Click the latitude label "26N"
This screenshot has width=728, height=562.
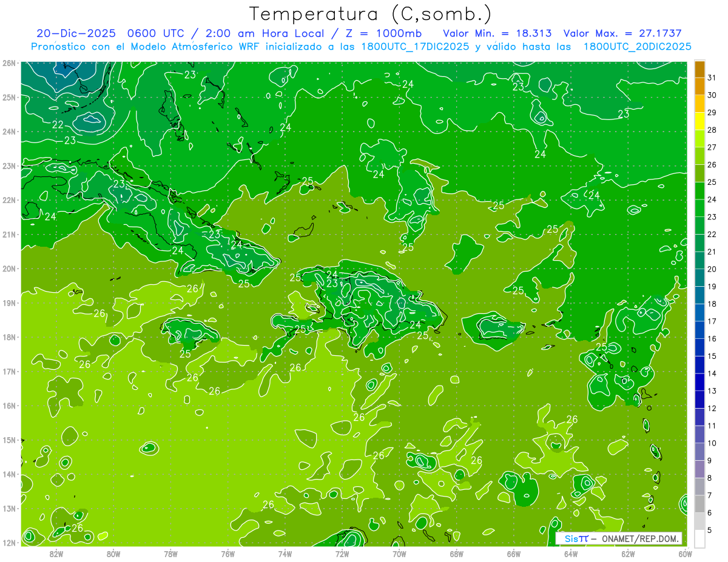click(x=8, y=63)
